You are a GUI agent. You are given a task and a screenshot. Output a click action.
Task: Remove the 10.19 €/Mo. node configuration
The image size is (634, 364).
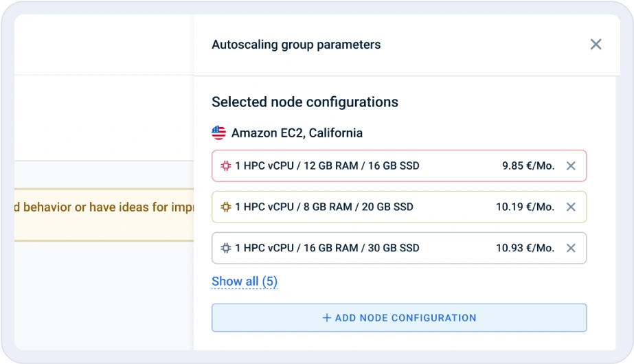[570, 207]
